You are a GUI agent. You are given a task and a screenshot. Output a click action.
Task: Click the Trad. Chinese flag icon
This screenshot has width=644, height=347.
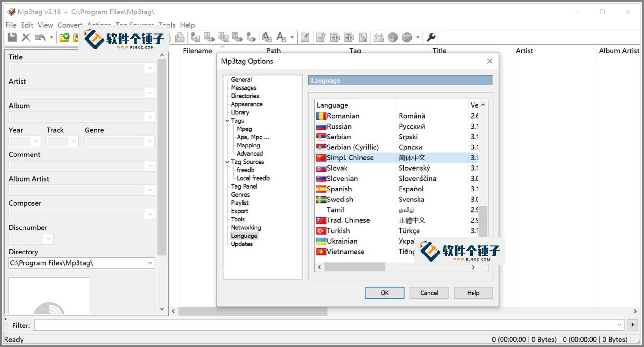(x=321, y=220)
